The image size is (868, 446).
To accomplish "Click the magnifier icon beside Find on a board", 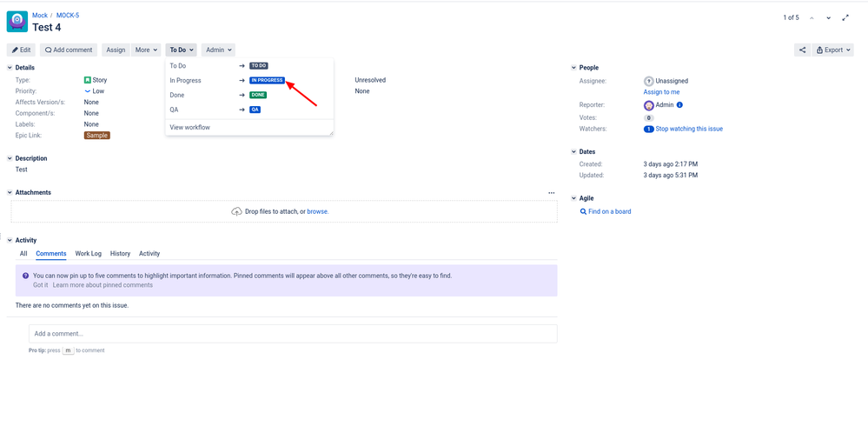I will [583, 211].
